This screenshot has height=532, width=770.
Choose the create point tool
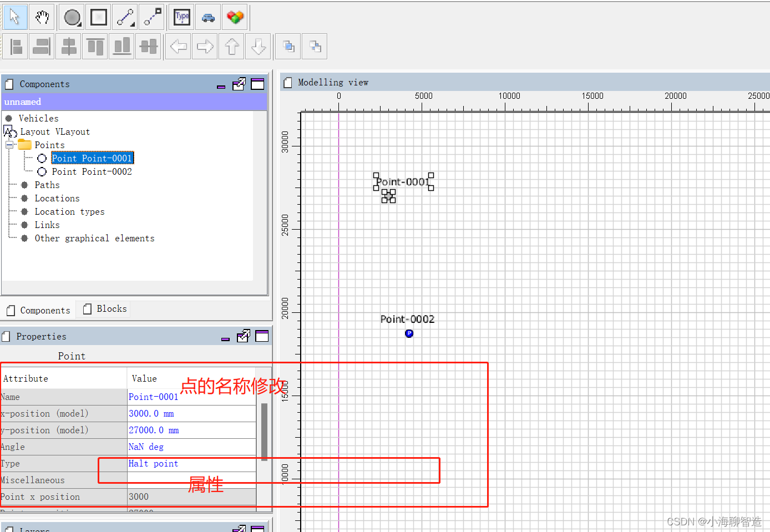(x=72, y=17)
